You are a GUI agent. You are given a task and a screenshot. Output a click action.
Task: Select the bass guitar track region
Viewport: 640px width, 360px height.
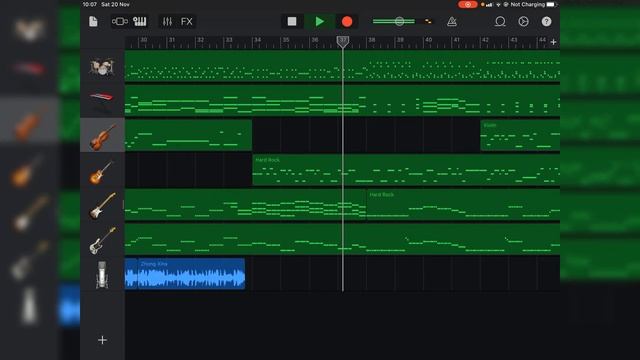coord(342,239)
